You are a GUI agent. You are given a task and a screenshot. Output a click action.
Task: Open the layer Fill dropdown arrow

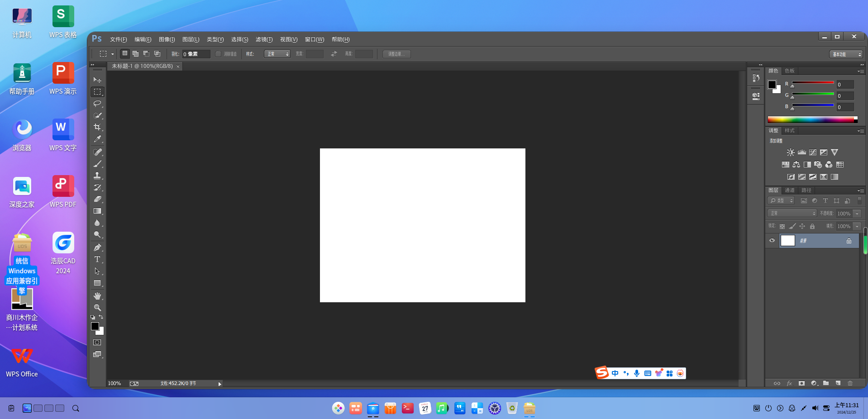pyautogui.click(x=857, y=226)
